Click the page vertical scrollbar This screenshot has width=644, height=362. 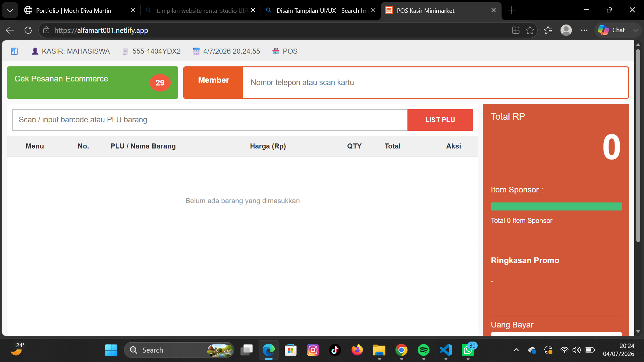coord(638,146)
